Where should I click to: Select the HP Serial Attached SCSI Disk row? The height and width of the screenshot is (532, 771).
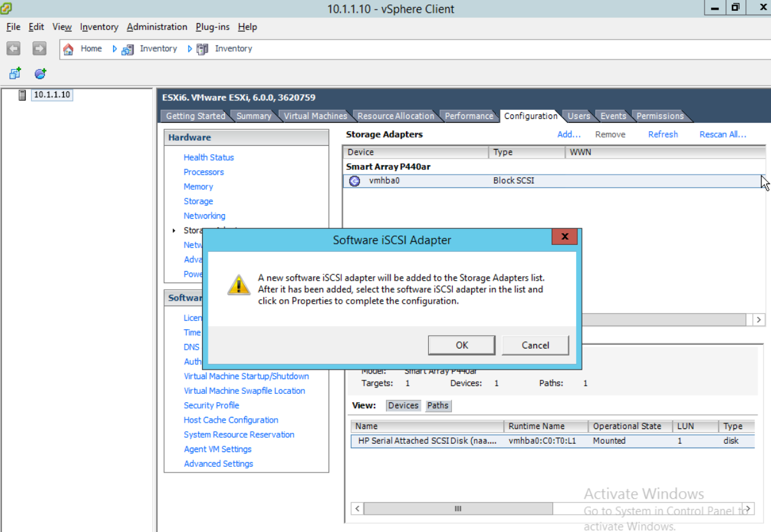click(x=448, y=441)
